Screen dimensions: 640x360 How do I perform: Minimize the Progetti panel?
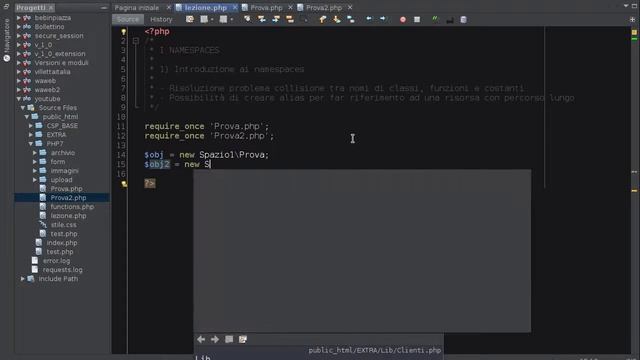click(x=104, y=7)
